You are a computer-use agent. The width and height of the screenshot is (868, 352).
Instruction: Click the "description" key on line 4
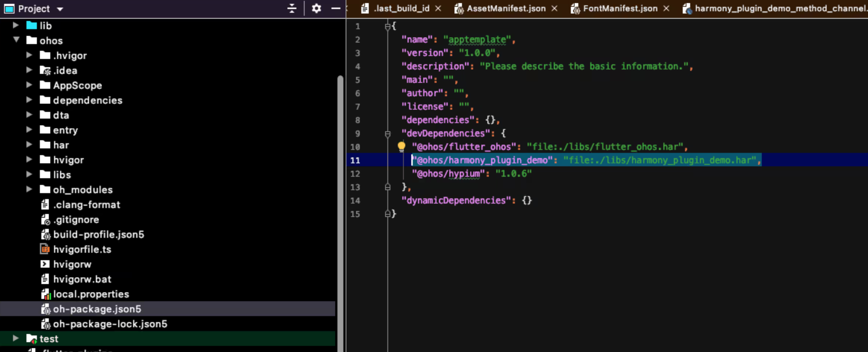(x=435, y=66)
